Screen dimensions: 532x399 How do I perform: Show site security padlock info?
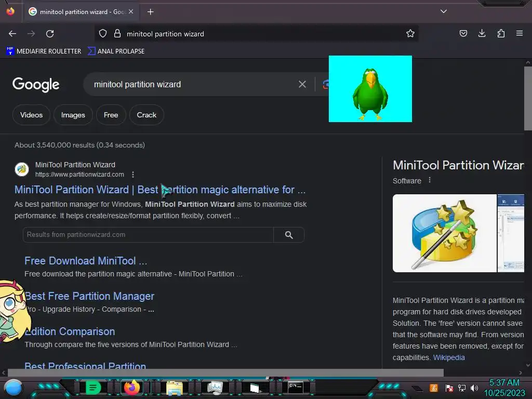[x=117, y=34]
